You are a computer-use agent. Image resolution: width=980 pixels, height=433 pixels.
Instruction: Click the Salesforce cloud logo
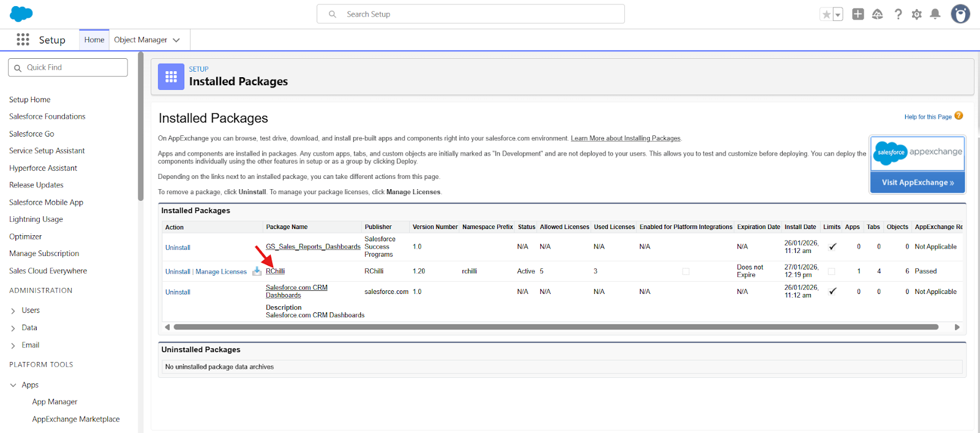21,13
